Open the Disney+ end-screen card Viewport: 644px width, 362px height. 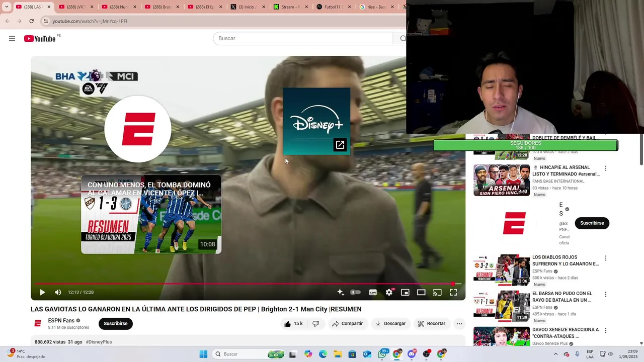point(316,121)
